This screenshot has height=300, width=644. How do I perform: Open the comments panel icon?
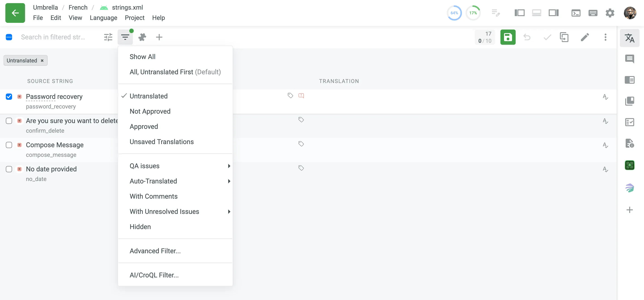coord(629,59)
